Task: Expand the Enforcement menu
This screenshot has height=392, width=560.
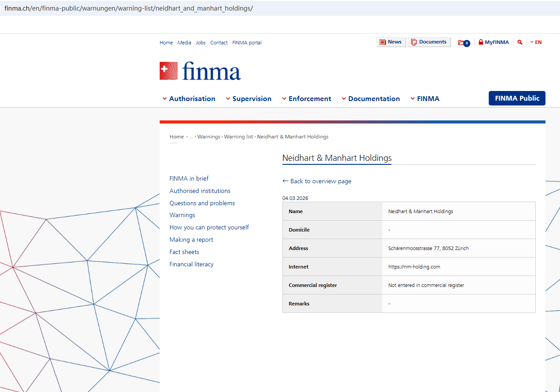Action: coord(307,99)
